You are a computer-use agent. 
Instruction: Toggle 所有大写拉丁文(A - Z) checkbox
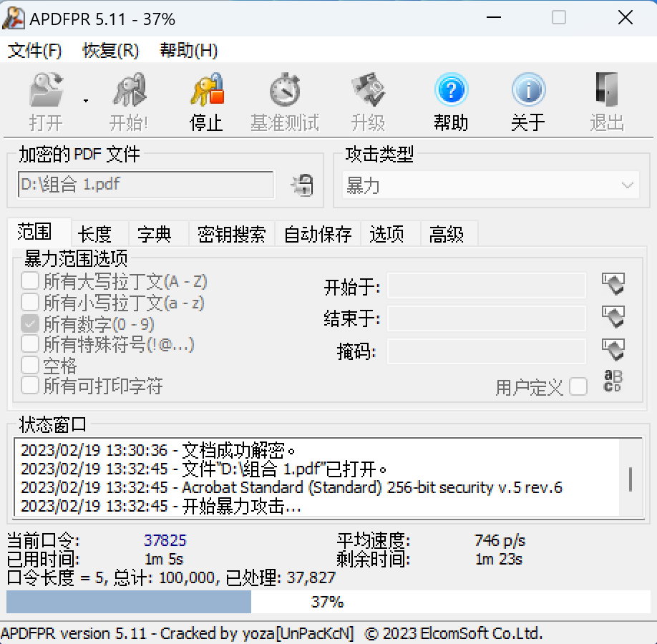pos(30,281)
